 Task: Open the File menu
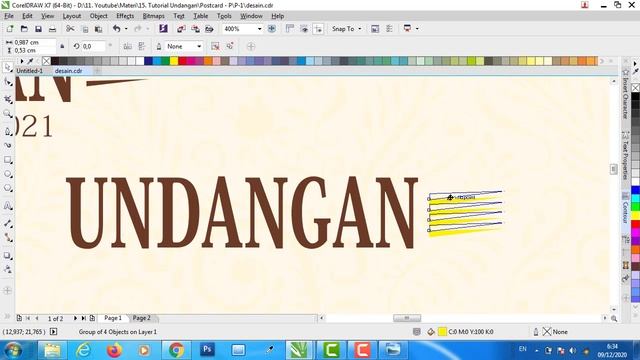pyautogui.click(x=9, y=16)
